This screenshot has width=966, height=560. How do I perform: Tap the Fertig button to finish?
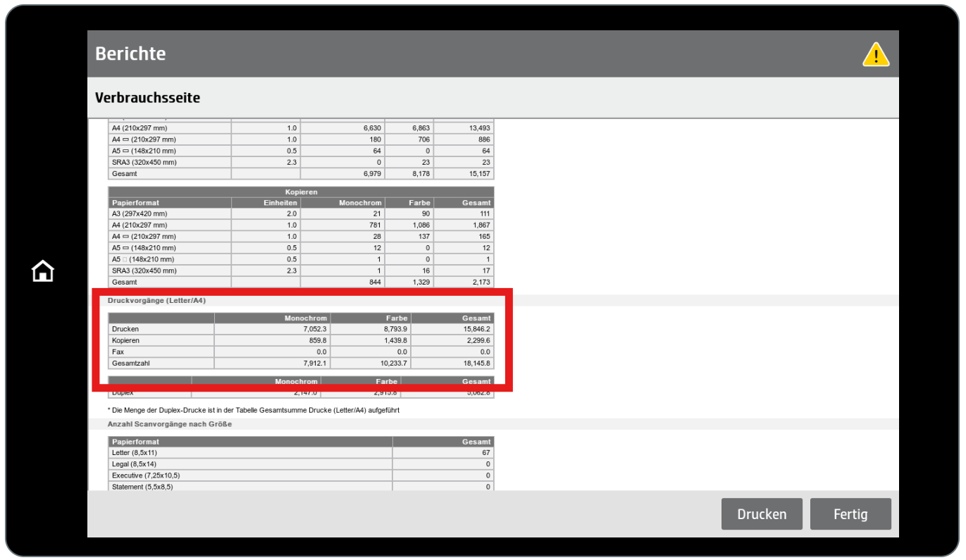point(850,514)
